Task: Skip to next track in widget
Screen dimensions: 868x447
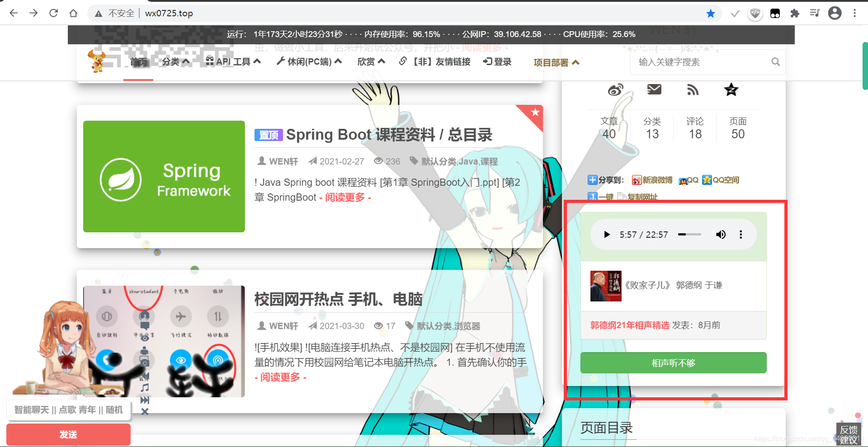Action: [x=145, y=400]
